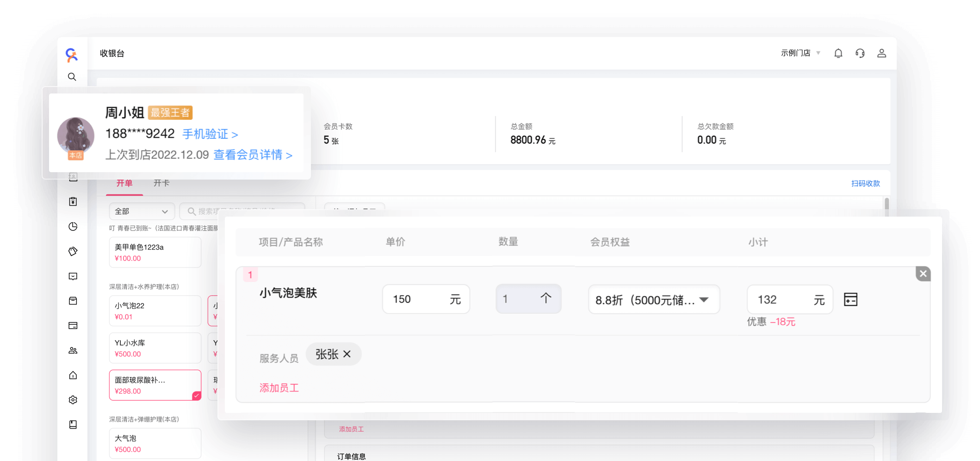Click the vertical scrollbar in order panel
This screenshot has width=980, height=461.
click(x=887, y=206)
